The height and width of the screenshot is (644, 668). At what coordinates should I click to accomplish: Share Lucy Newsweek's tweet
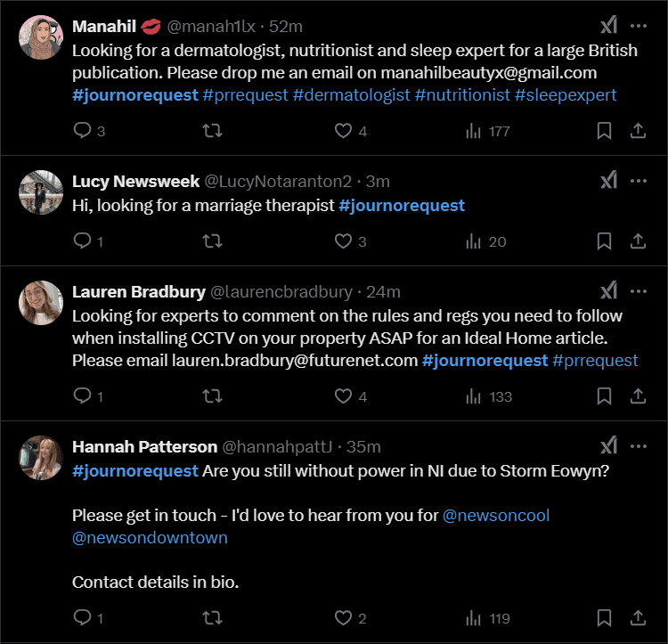[x=638, y=241]
